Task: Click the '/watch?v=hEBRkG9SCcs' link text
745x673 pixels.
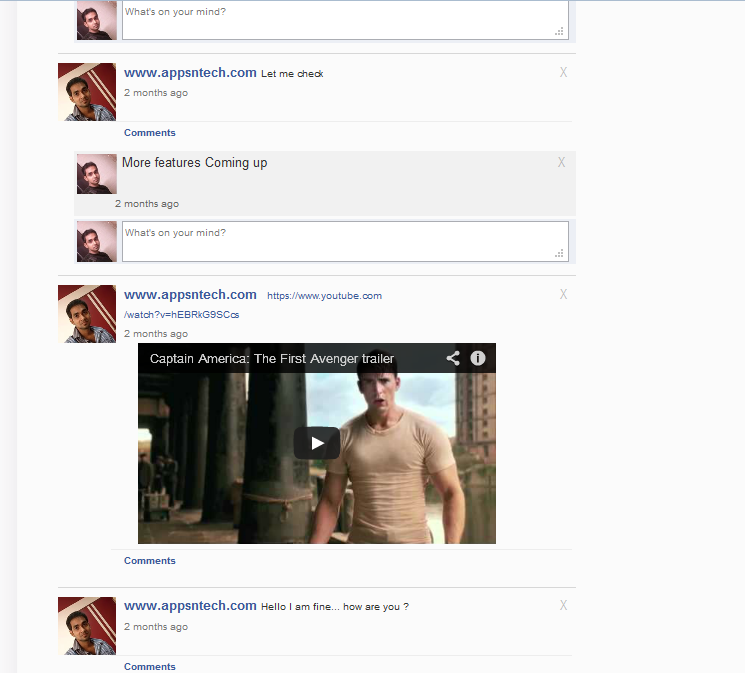Action: tap(181, 315)
